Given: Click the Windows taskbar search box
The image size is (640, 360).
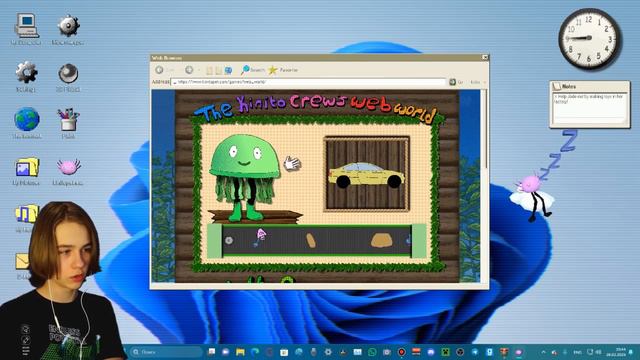Looking at the screenshot, I should pos(167,352).
